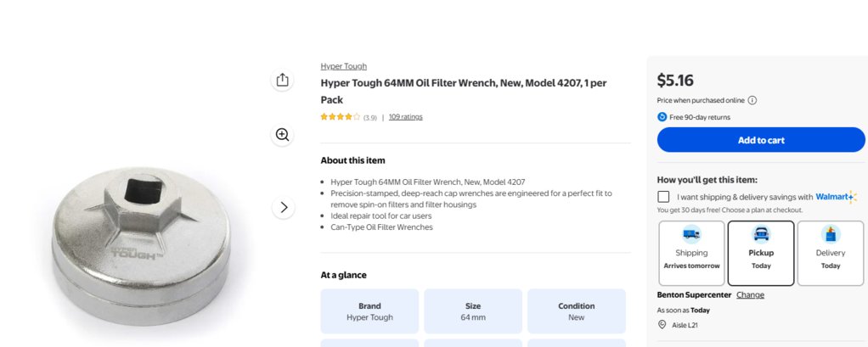The height and width of the screenshot is (347, 868).
Task: Click info icon next to price note
Action: tap(752, 101)
